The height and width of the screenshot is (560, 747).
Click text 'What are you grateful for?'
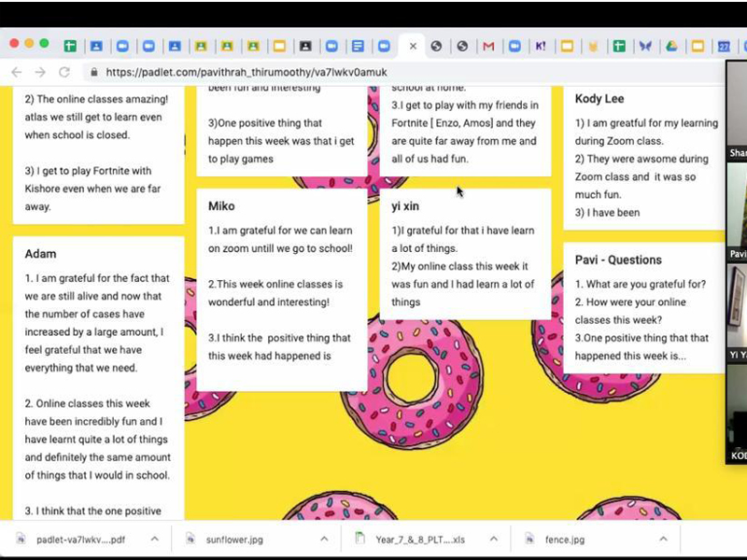pyautogui.click(x=646, y=285)
